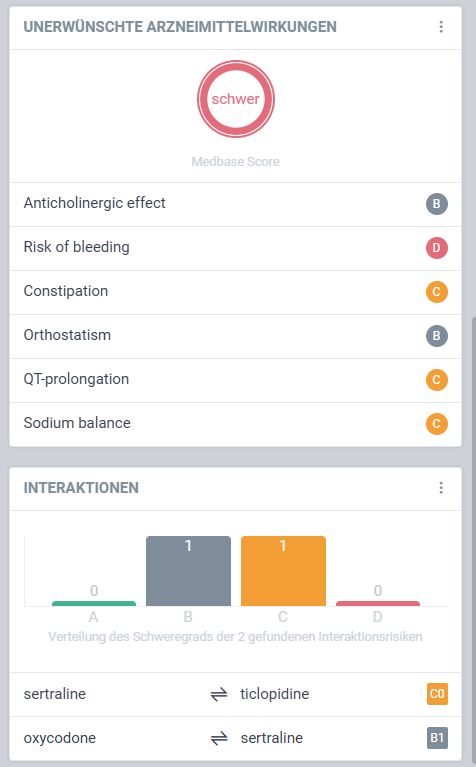Screen dimensions: 476x767
Task: Click the B1 severity badge for oxycodone
Action: coord(437,738)
